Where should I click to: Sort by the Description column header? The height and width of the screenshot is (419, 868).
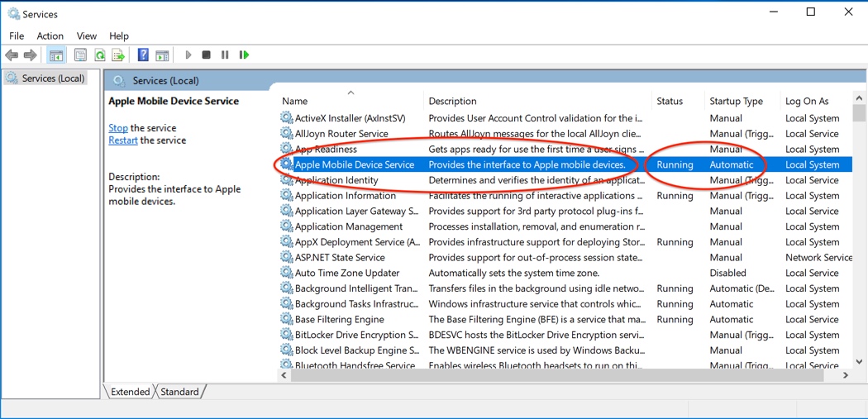point(538,101)
